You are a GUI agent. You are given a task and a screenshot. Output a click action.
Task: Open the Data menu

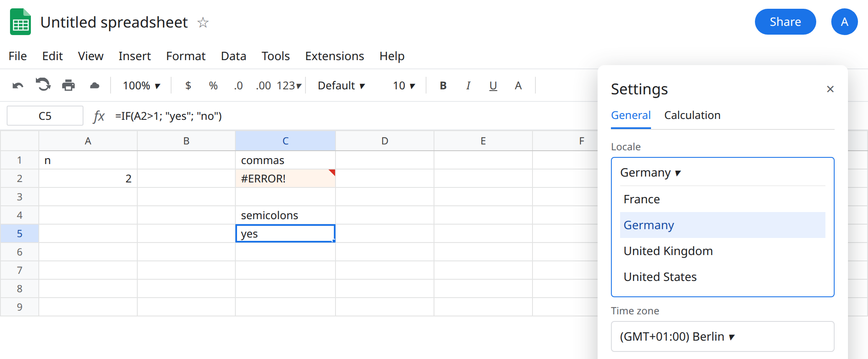pyautogui.click(x=233, y=56)
